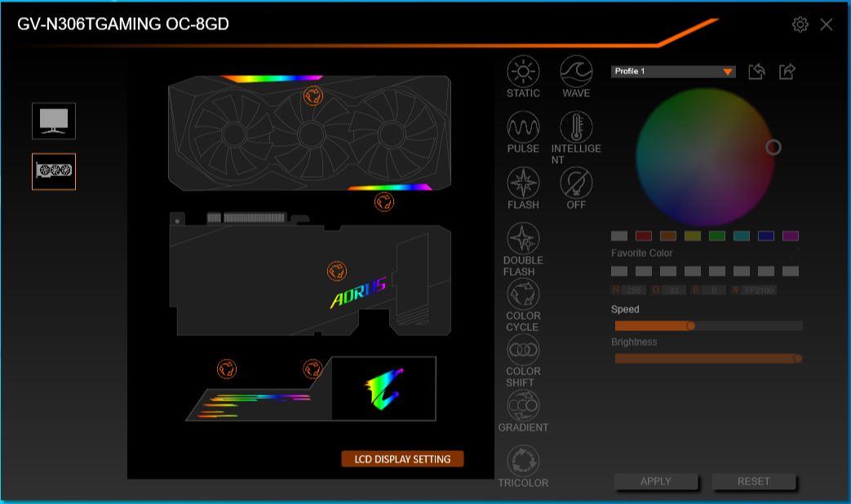Click the Speed slider handle

tap(690, 325)
